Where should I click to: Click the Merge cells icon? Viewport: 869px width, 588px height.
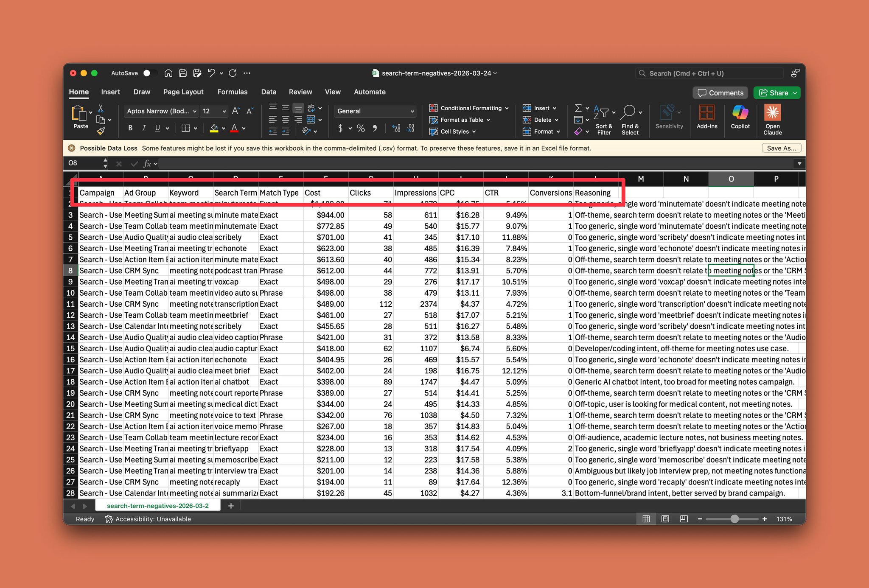pos(311,120)
